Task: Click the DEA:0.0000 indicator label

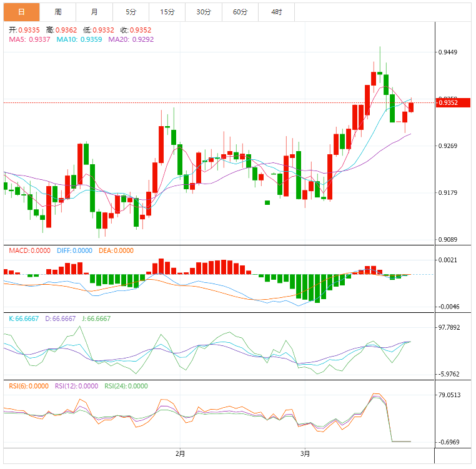Action: coord(116,251)
